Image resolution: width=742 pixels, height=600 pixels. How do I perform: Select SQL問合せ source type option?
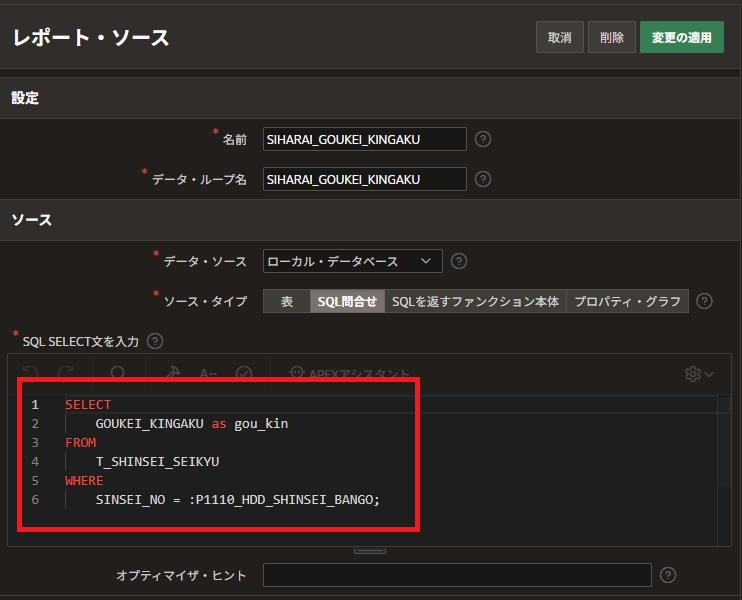click(347, 301)
